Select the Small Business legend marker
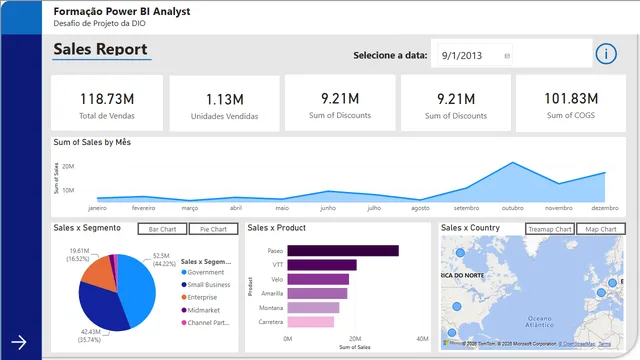The image size is (640, 360). (x=184, y=284)
